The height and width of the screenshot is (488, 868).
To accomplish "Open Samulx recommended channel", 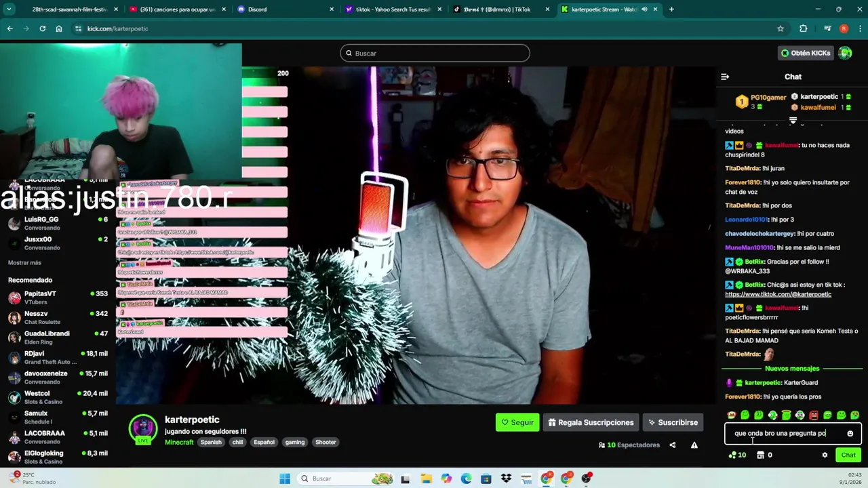I will point(58,417).
